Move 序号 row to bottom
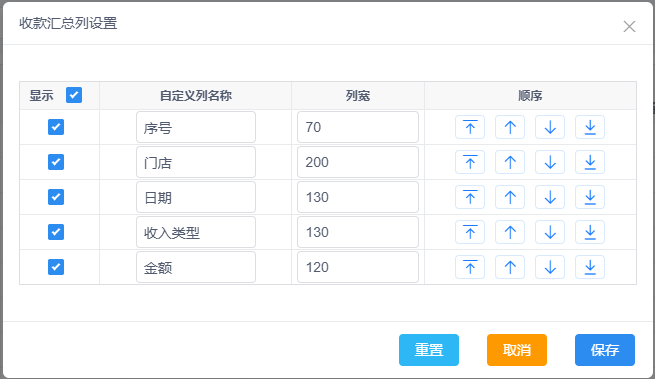This screenshot has width=655, height=379. click(x=590, y=127)
